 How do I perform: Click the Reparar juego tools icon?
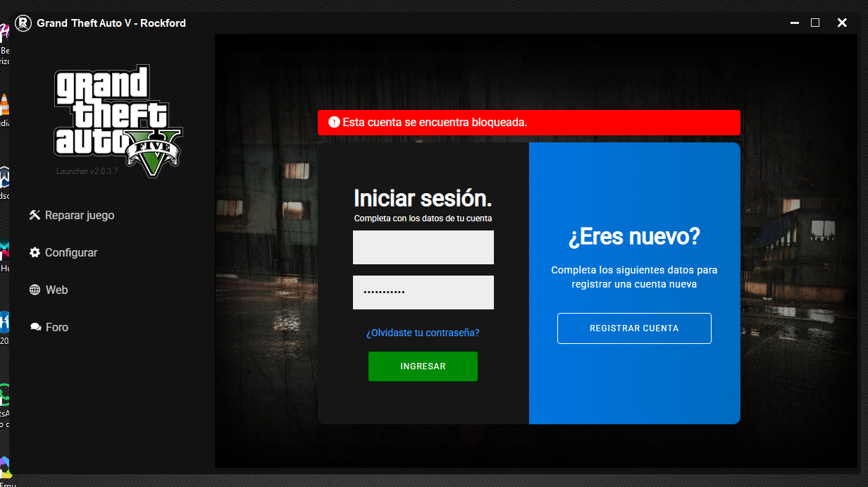click(35, 216)
